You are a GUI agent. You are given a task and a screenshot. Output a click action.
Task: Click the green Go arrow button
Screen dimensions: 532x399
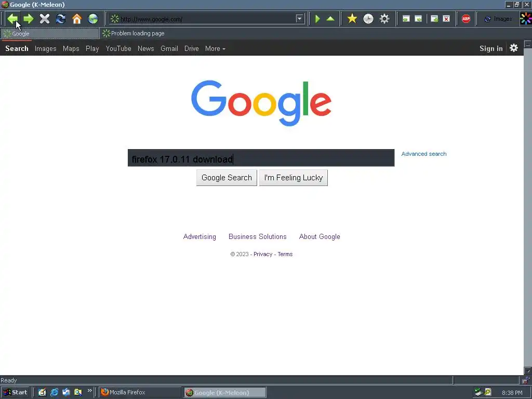tap(317, 19)
